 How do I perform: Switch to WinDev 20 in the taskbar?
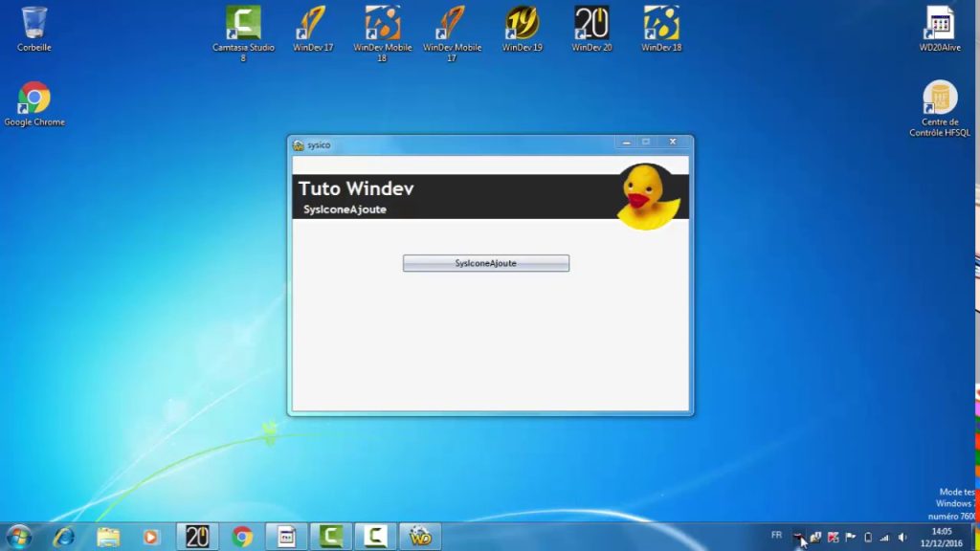(197, 537)
